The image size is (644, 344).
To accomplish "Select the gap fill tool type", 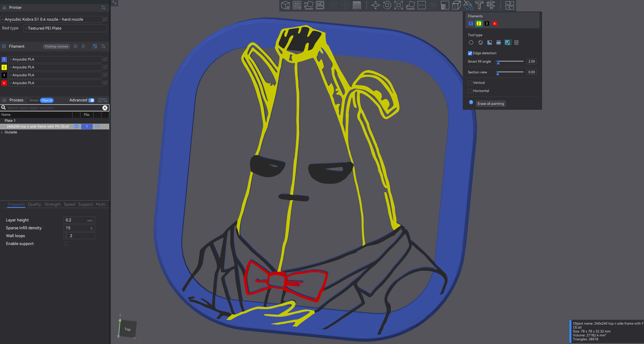I will (516, 42).
